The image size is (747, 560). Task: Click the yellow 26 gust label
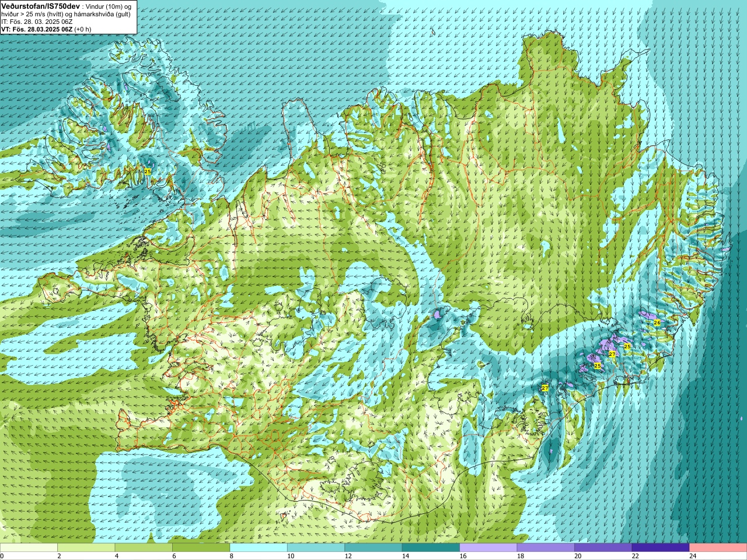click(657, 323)
